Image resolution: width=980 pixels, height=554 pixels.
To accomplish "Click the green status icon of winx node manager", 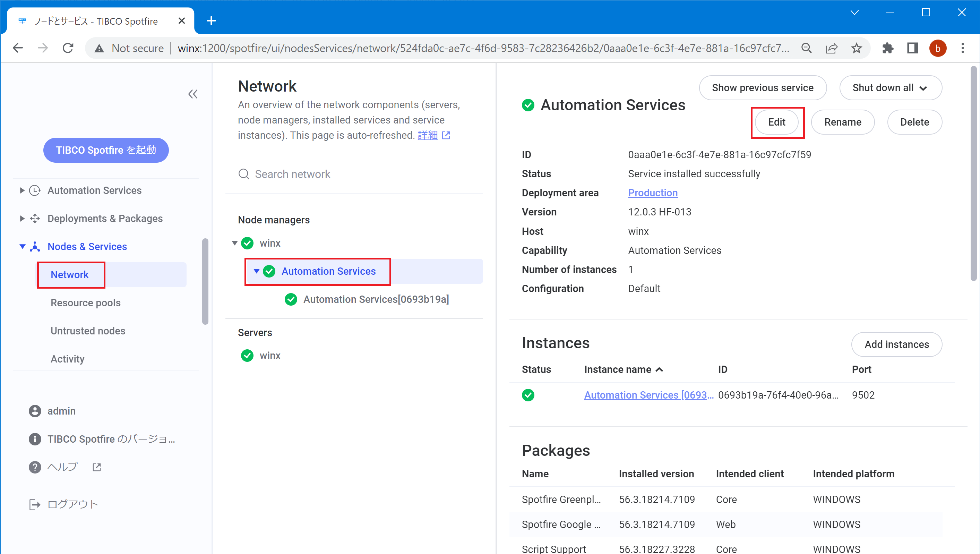I will pyautogui.click(x=247, y=243).
